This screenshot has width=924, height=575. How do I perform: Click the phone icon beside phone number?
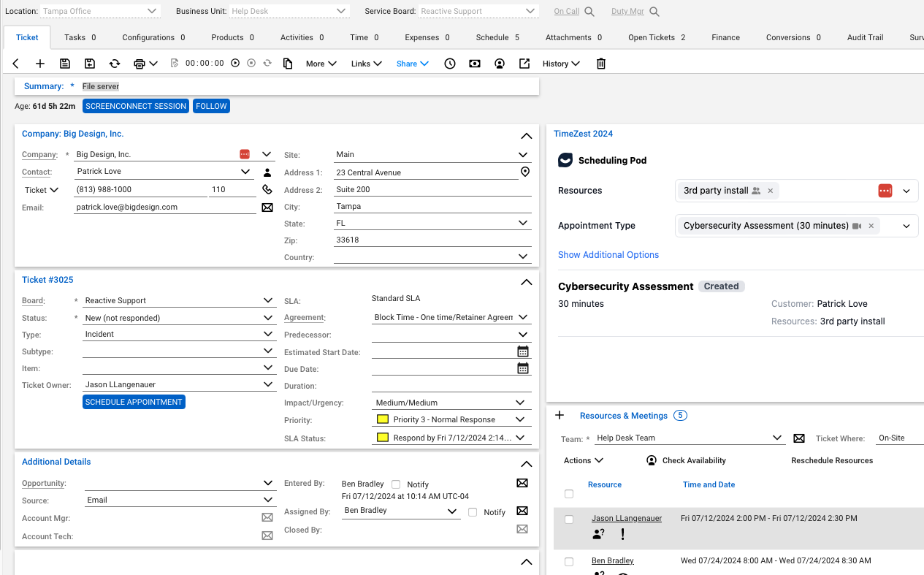click(267, 190)
